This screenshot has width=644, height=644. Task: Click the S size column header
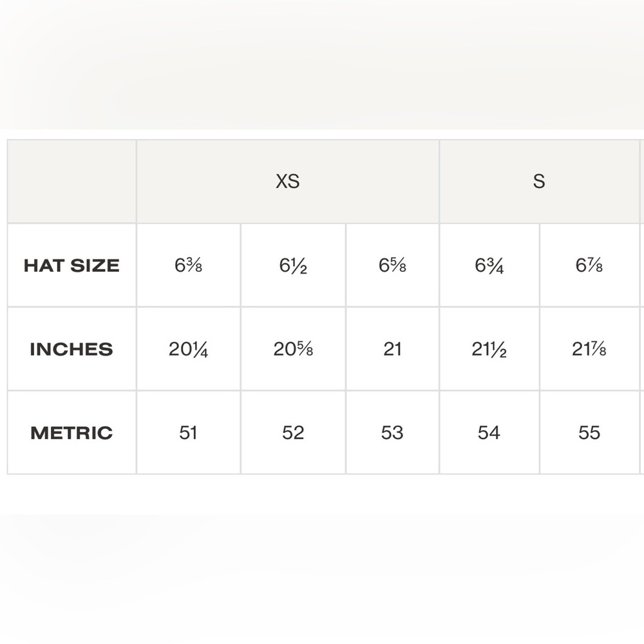(539, 182)
